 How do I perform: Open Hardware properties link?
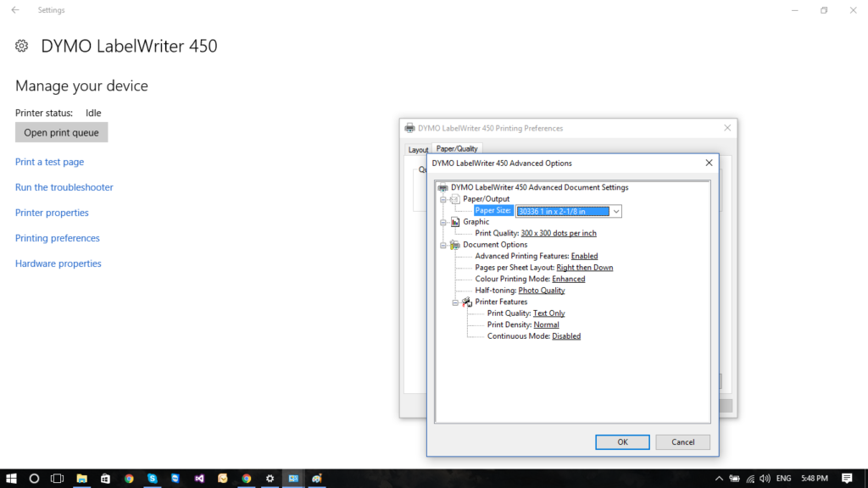coord(58,264)
